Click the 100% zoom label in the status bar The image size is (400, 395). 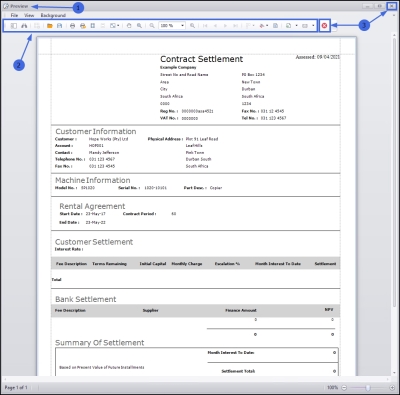(332, 388)
